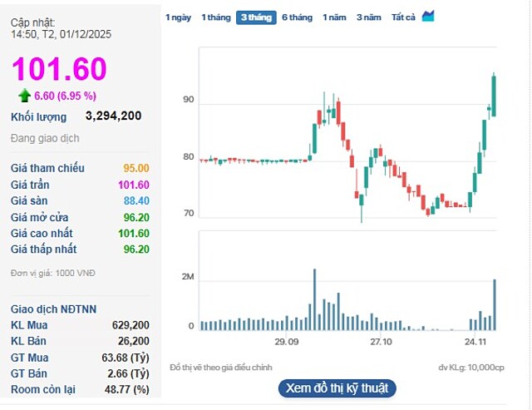
Task: Click the Khối lượng figure 3,294,200
Action: point(113,116)
